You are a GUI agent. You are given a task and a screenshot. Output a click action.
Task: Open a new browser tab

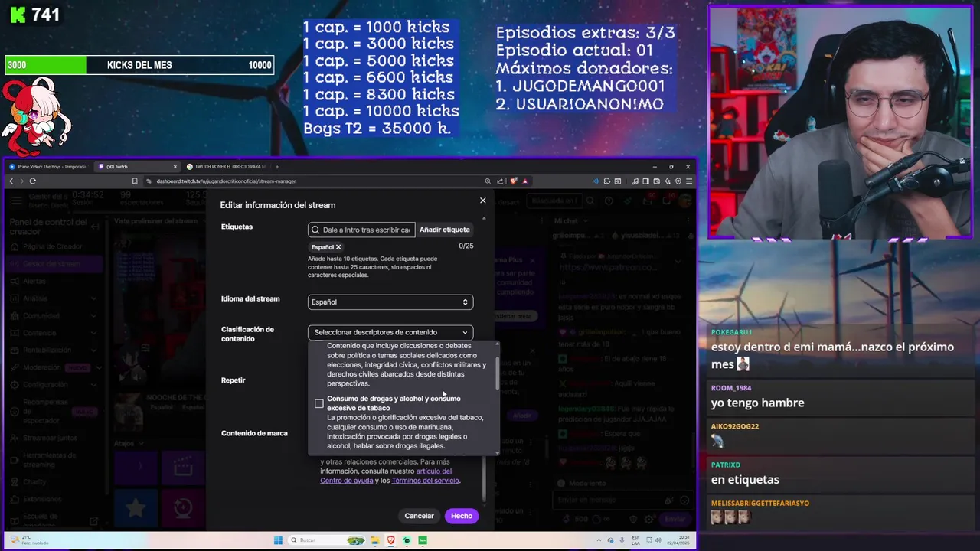(277, 167)
